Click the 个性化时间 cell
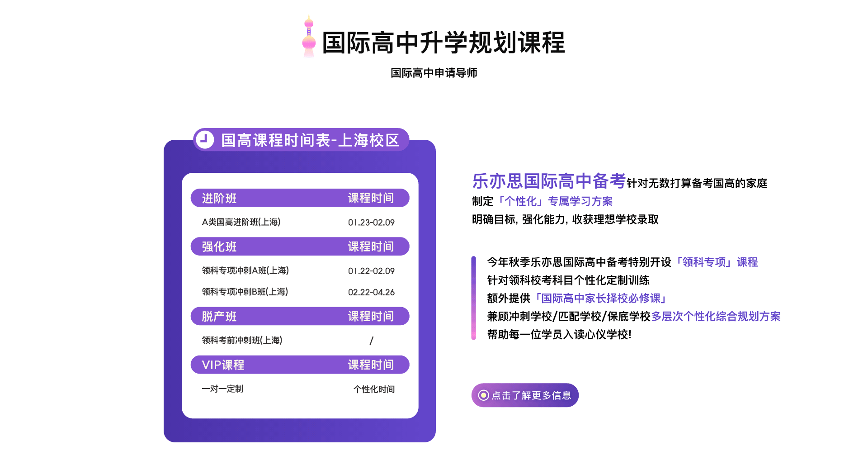Image resolution: width=868 pixels, height=460 pixels. pyautogui.click(x=374, y=389)
